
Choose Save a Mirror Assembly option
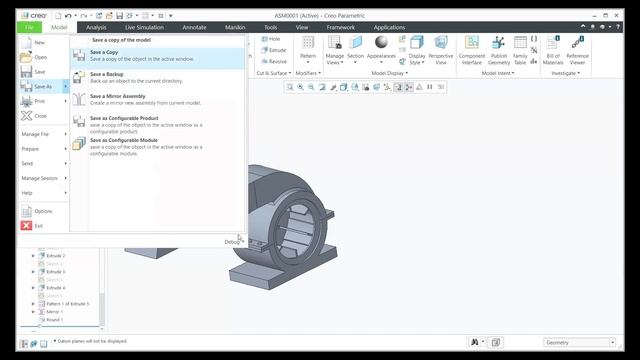[x=158, y=100]
